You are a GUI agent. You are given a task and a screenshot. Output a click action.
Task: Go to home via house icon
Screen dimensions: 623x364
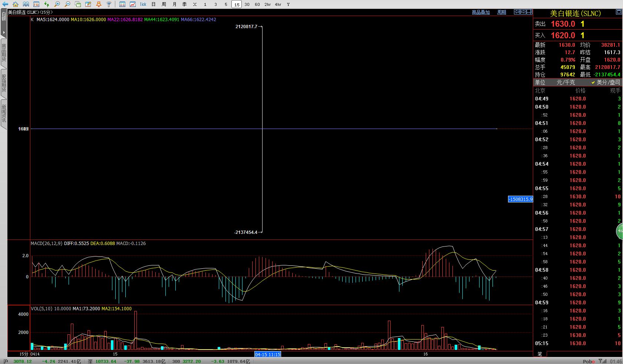click(15, 4)
